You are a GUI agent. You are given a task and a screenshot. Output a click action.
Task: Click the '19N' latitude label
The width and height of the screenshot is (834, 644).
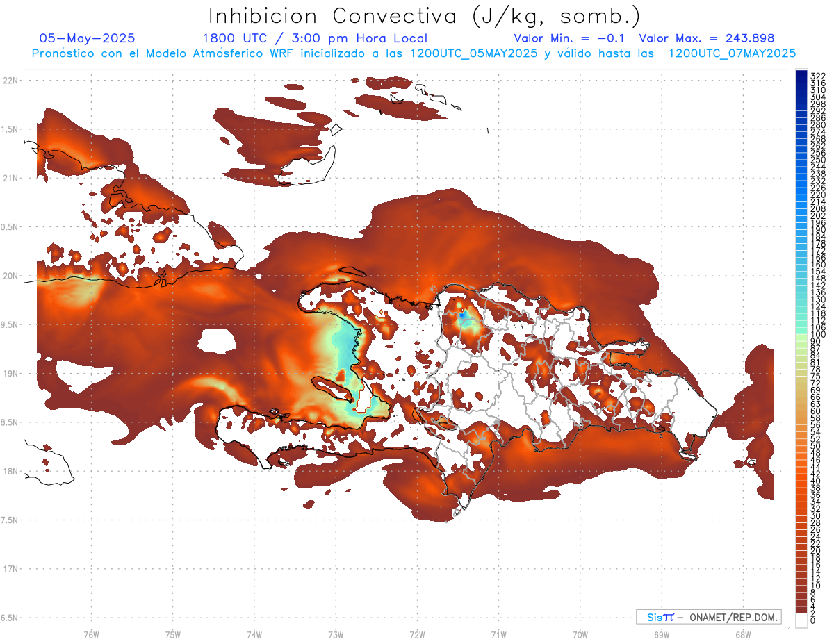[10, 374]
